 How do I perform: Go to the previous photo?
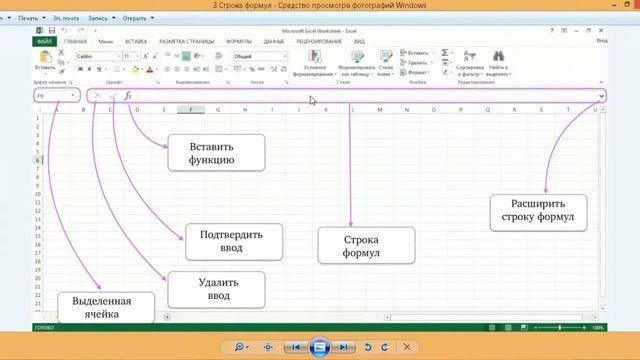click(x=296, y=347)
